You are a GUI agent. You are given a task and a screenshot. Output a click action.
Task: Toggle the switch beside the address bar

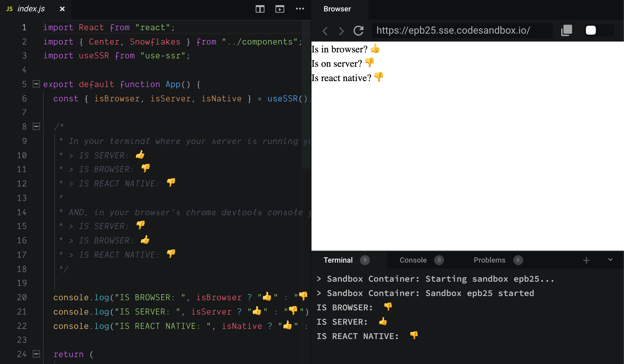[599, 30]
